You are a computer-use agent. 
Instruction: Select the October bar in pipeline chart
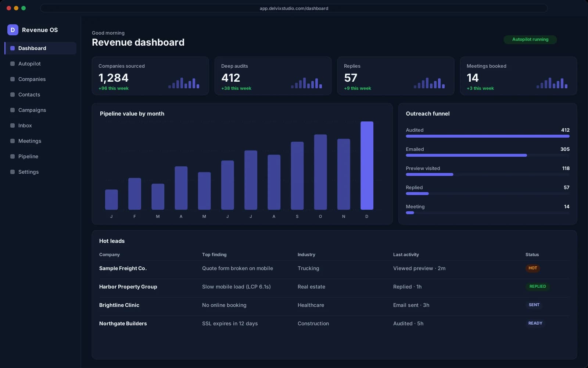coord(320,172)
